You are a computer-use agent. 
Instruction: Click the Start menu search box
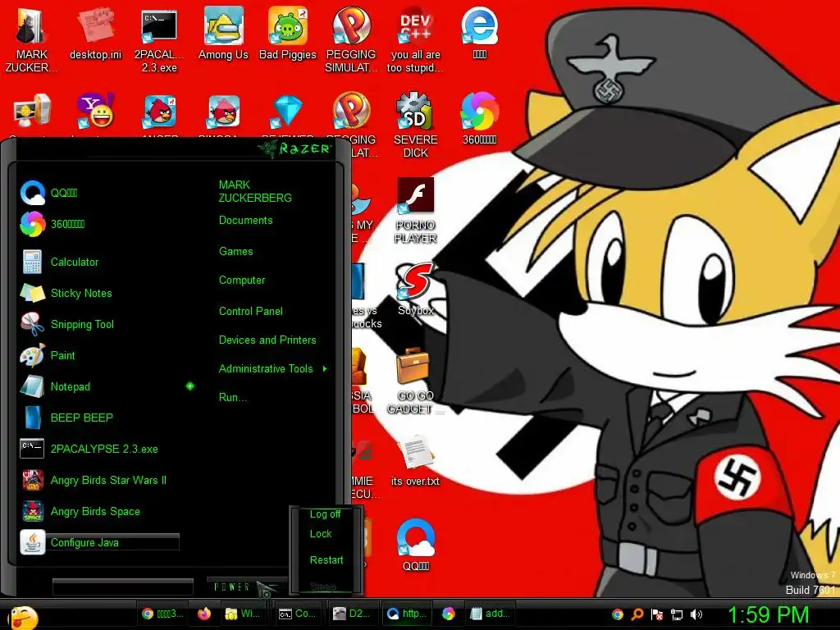123,587
